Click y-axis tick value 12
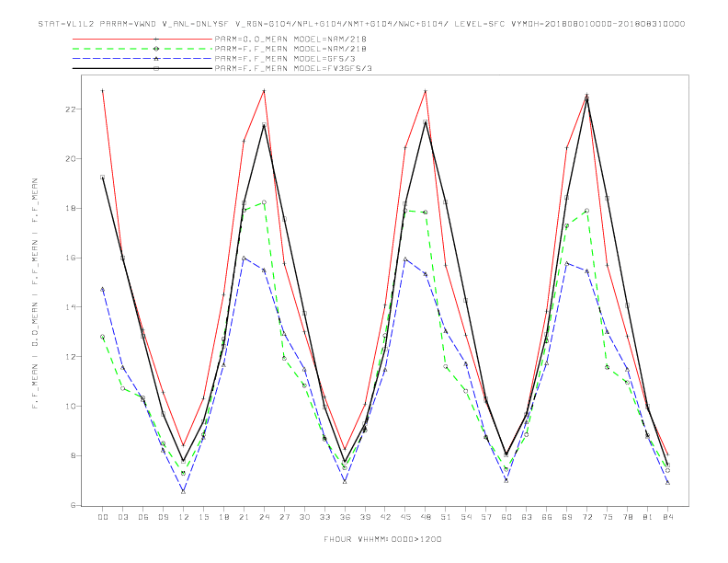Screen dimensions: 728x563 click(x=71, y=357)
